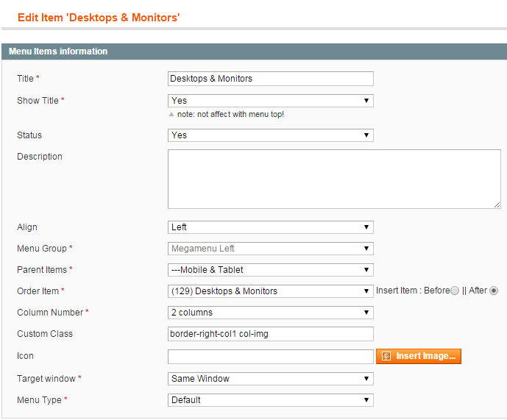Open the Parent Items dropdown
The width and height of the screenshot is (507, 420).
coord(271,270)
